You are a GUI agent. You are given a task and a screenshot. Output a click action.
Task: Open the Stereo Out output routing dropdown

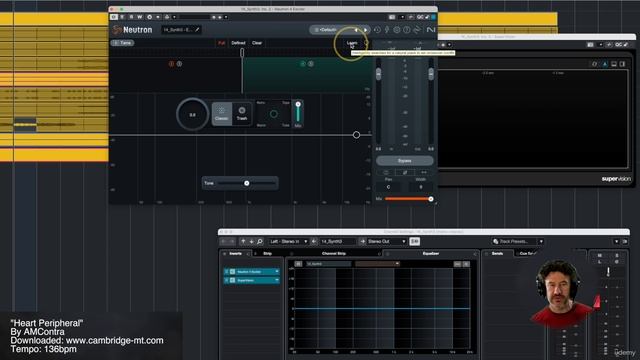tap(386, 242)
